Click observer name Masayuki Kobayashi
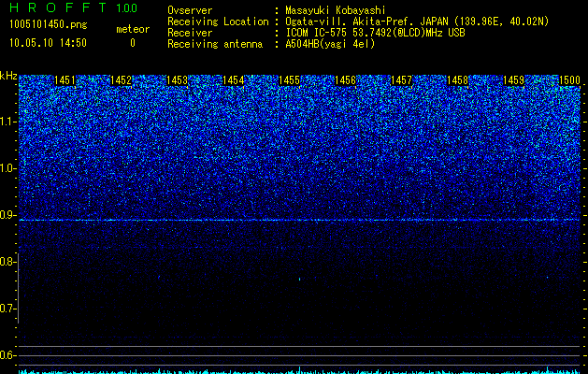 tap(336, 10)
